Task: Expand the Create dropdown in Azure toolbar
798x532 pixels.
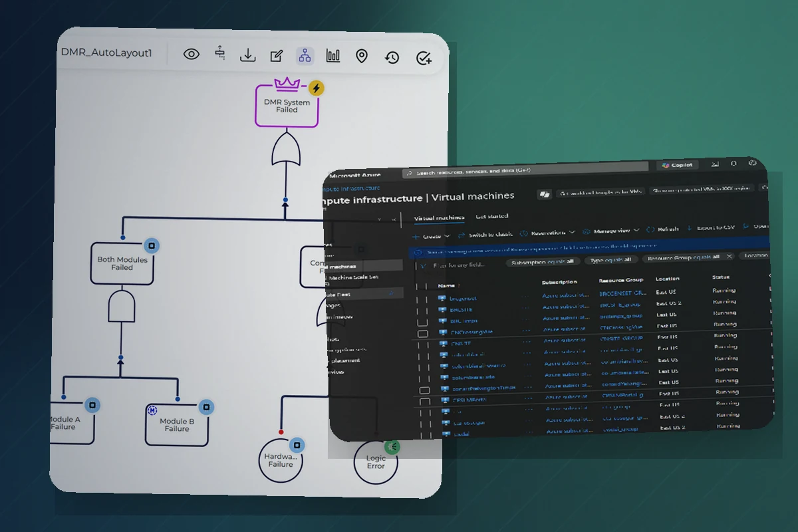Action: click(432, 236)
